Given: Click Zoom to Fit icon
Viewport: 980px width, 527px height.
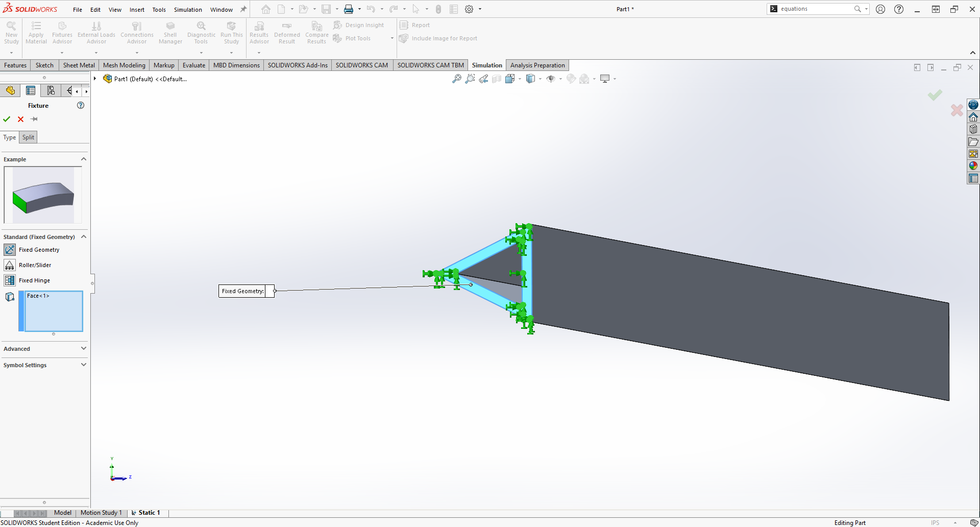Looking at the screenshot, I should click(x=457, y=79).
